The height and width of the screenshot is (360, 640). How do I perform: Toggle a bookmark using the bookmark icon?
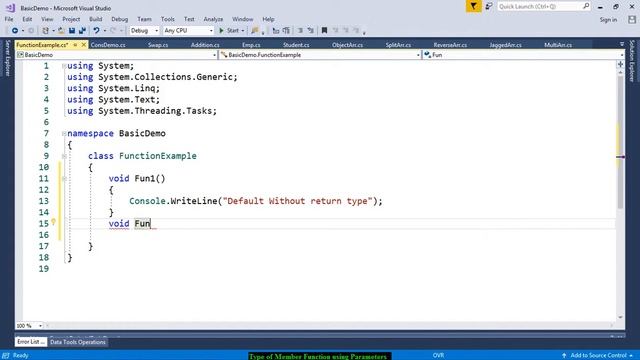324,31
